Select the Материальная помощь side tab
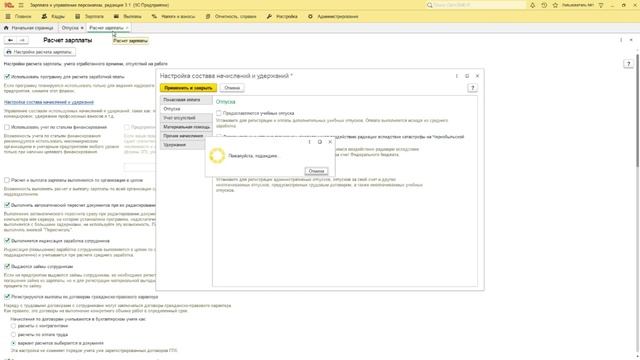The image size is (640, 360). [186, 127]
